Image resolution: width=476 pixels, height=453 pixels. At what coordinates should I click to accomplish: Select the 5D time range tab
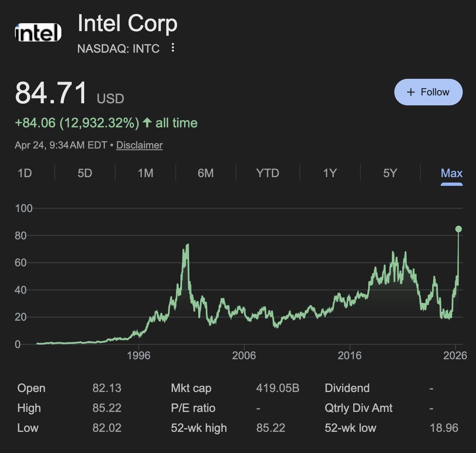(x=85, y=173)
